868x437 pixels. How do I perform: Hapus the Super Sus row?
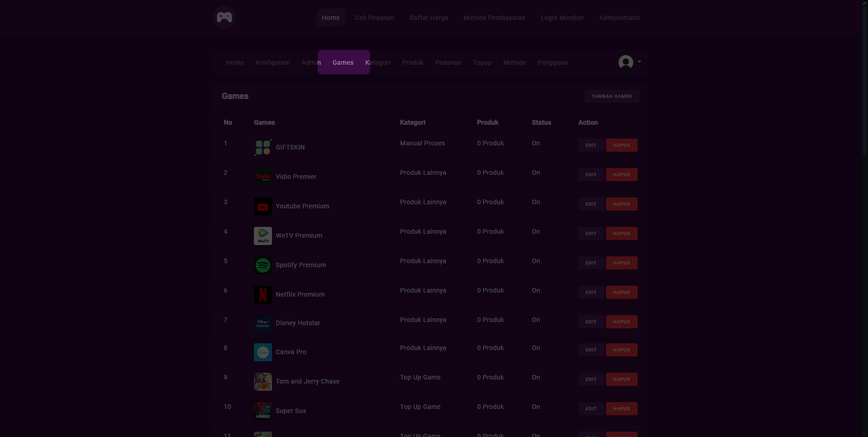click(621, 409)
